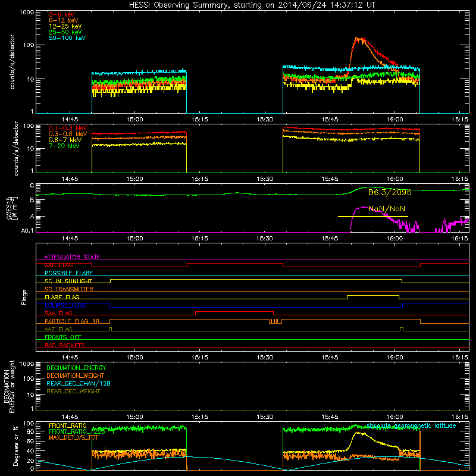Click the 0.1-0.3 MeV legend label
This screenshot has width=476, height=476.
click(68, 128)
